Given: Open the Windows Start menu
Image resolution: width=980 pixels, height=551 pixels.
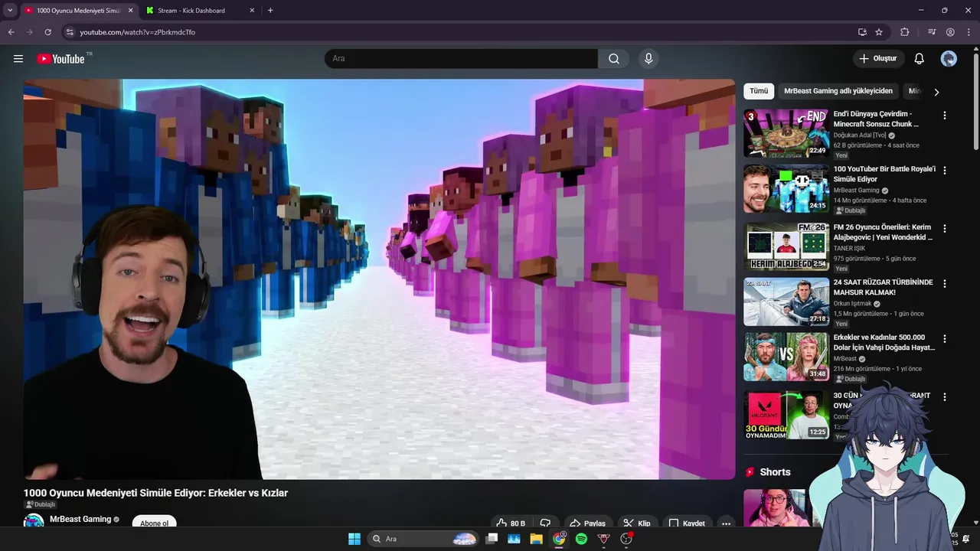Looking at the screenshot, I should tap(354, 539).
